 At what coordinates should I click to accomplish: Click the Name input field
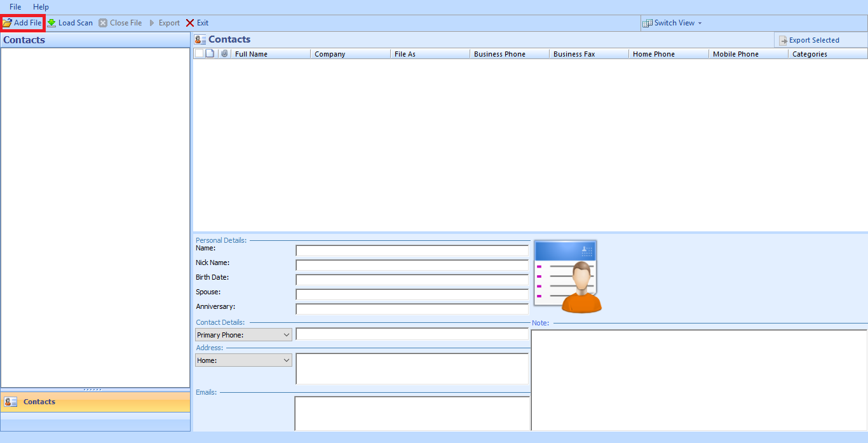[412, 250]
